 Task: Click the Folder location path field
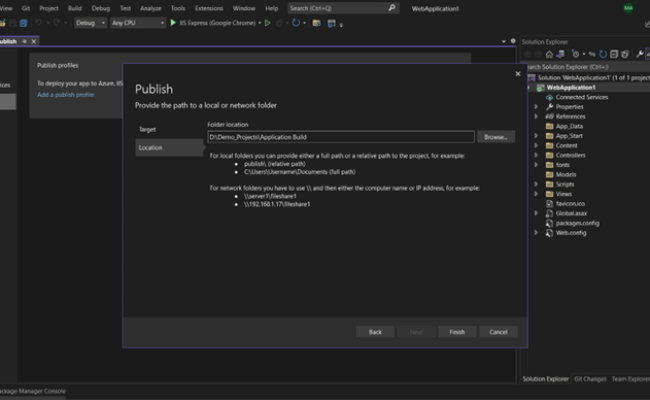click(341, 137)
